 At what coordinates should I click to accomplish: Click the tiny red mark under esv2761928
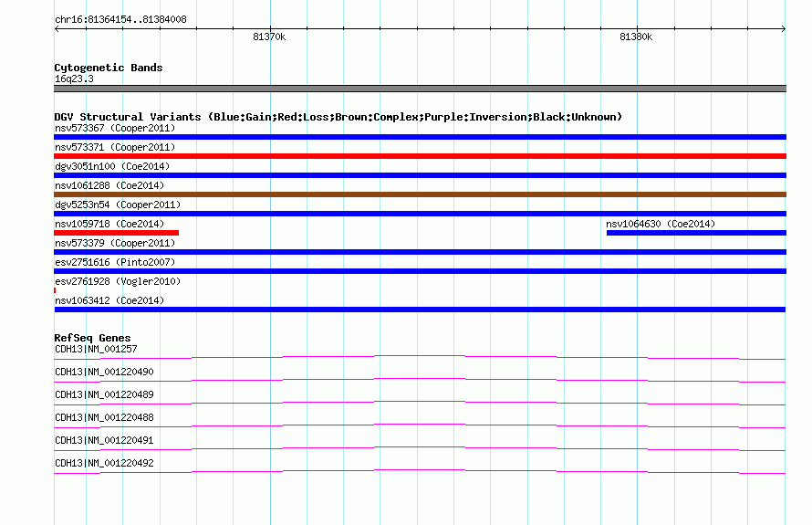tap(55, 290)
